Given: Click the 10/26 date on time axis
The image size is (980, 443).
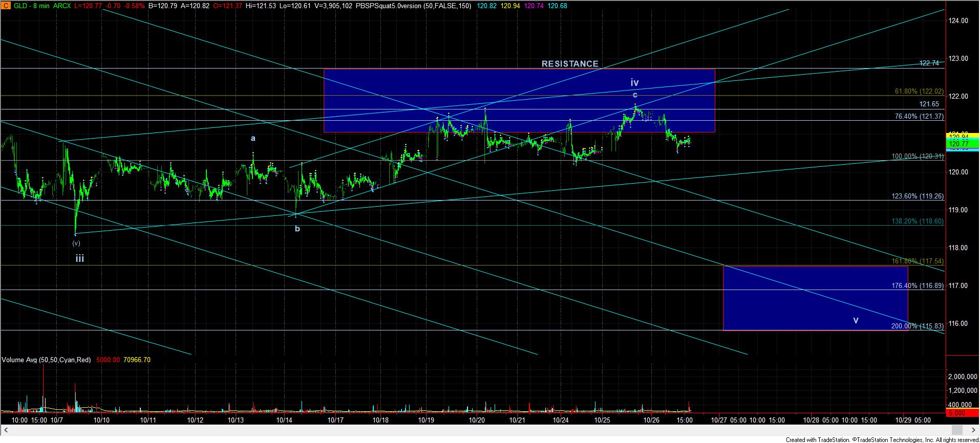Looking at the screenshot, I should tap(651, 420).
